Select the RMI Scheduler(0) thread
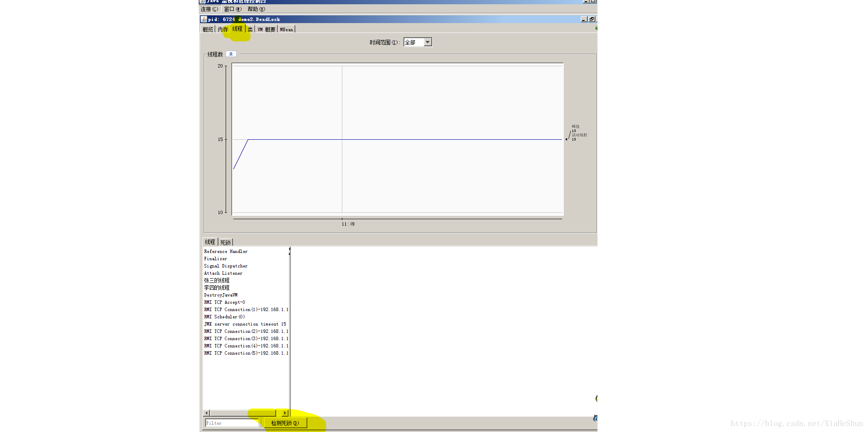This screenshot has width=868, height=432. click(246, 317)
